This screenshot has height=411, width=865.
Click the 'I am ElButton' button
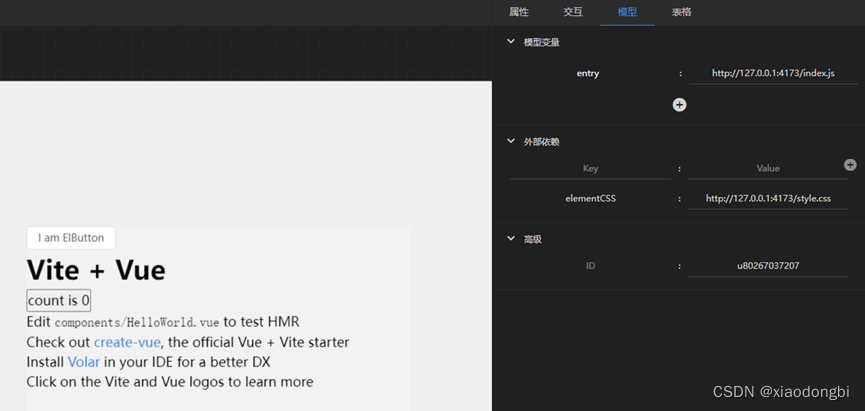click(x=71, y=238)
